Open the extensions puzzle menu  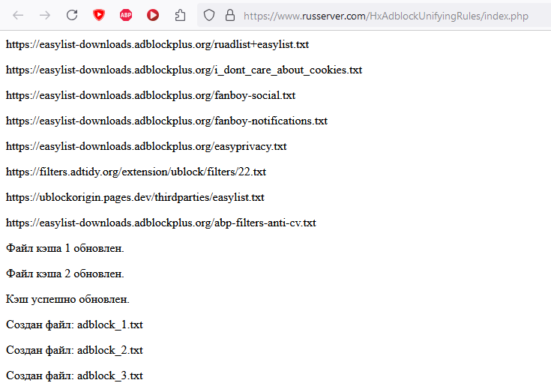(x=180, y=15)
